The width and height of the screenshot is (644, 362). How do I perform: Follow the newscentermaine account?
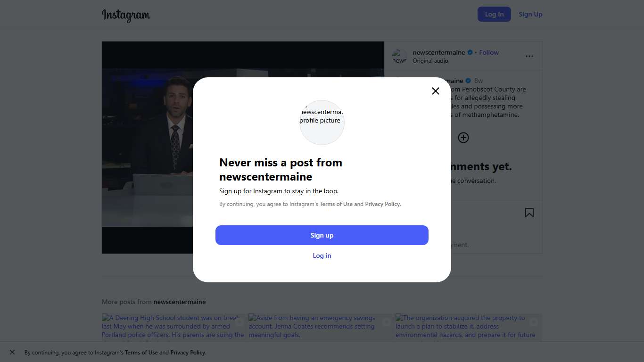(488, 52)
